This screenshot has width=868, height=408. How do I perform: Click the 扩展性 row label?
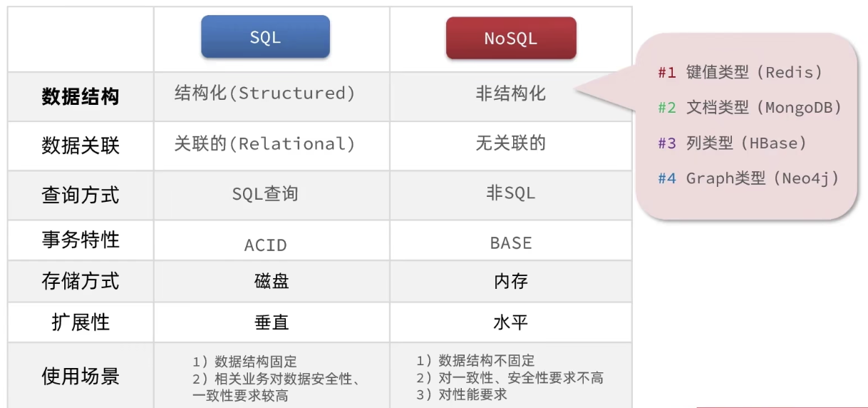(x=81, y=322)
